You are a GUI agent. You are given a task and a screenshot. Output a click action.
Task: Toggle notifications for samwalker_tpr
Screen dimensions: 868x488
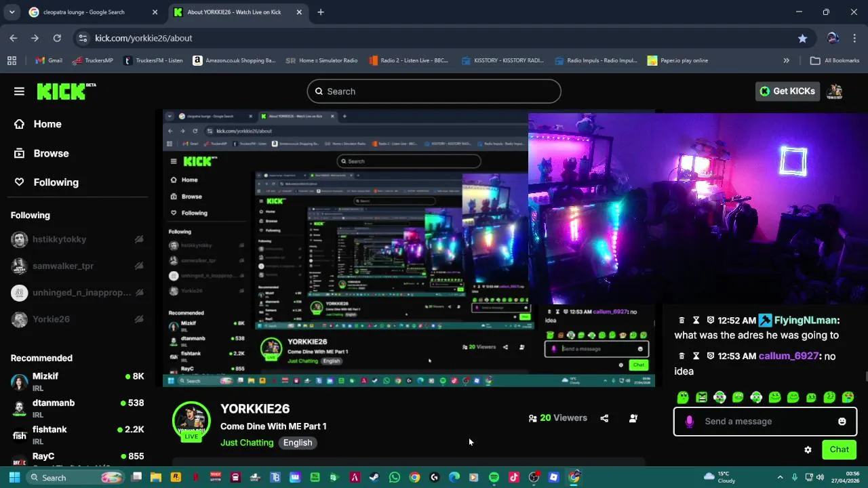click(x=139, y=266)
